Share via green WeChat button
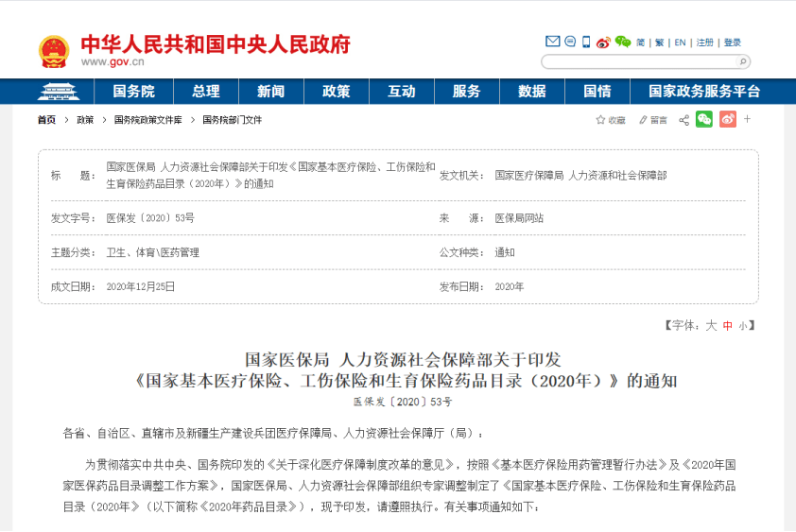 pos(704,119)
